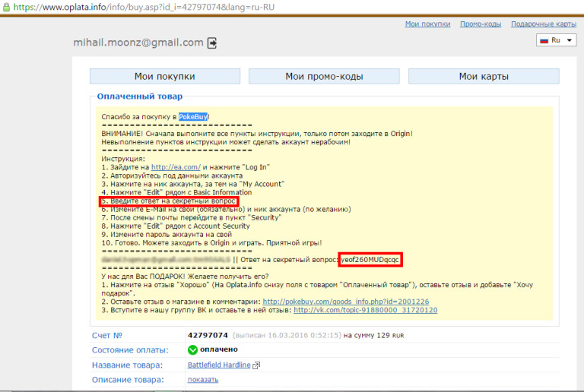
Task: Click external link icon beside Battlefield Hardline
Action: pyautogui.click(x=256, y=365)
